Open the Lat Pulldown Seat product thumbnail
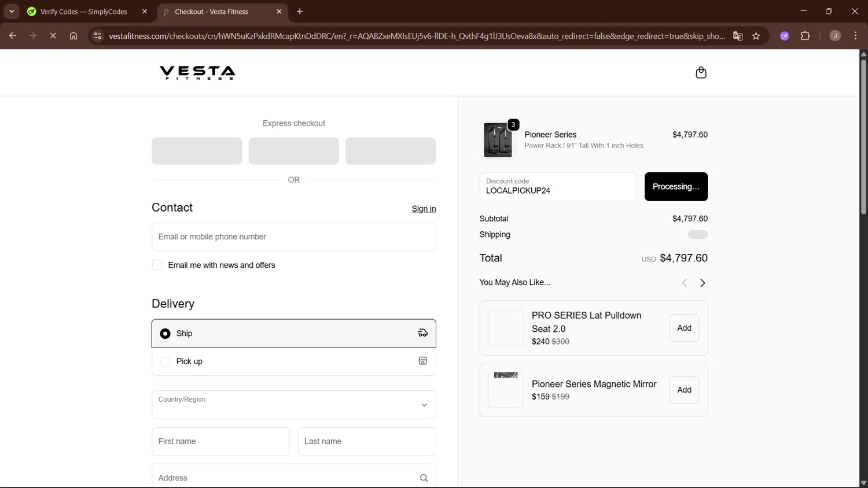The height and width of the screenshot is (488, 868). pos(506,328)
